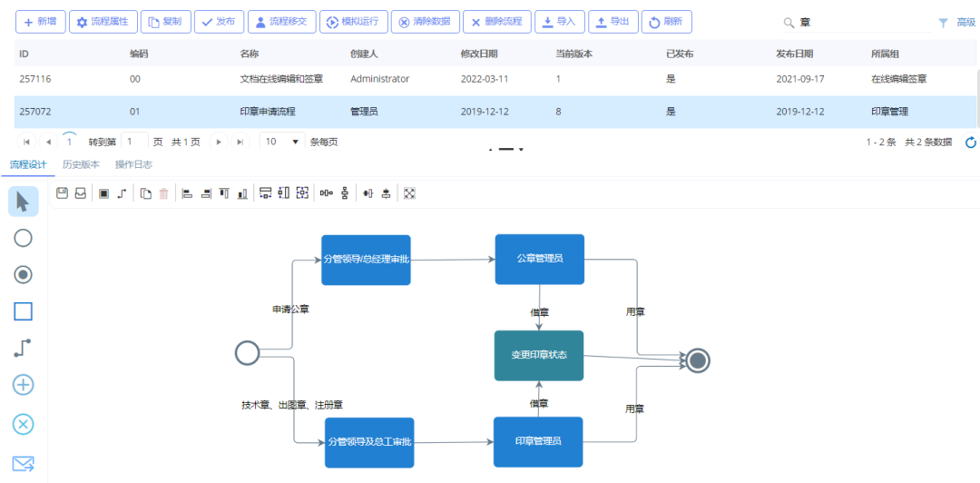Click the 新增 button
980x483 pixels.
(41, 22)
